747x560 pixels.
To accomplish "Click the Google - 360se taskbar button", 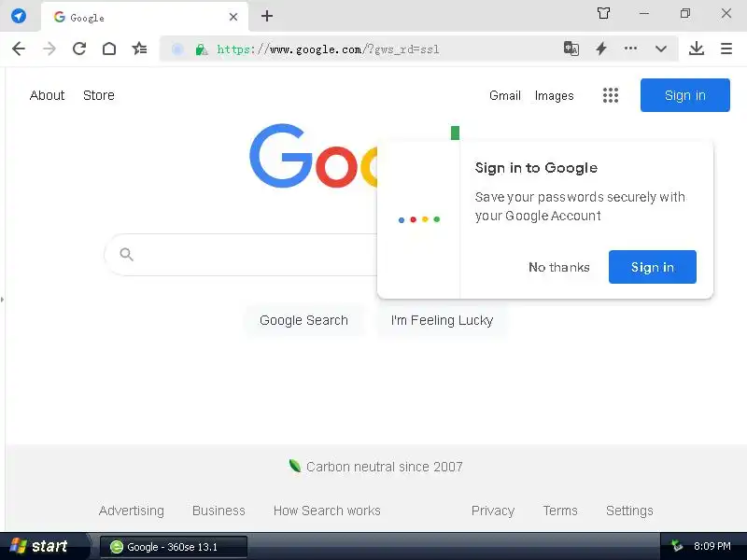I will (174, 547).
